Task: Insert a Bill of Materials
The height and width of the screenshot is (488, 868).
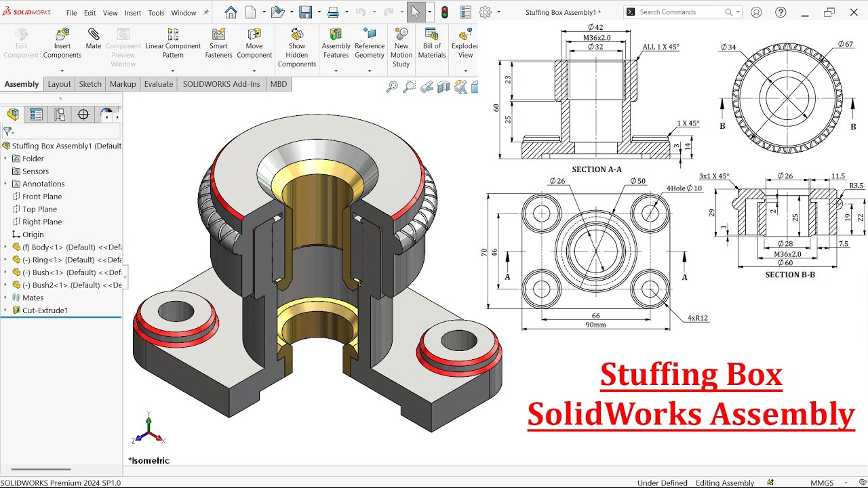Action: click(432, 43)
